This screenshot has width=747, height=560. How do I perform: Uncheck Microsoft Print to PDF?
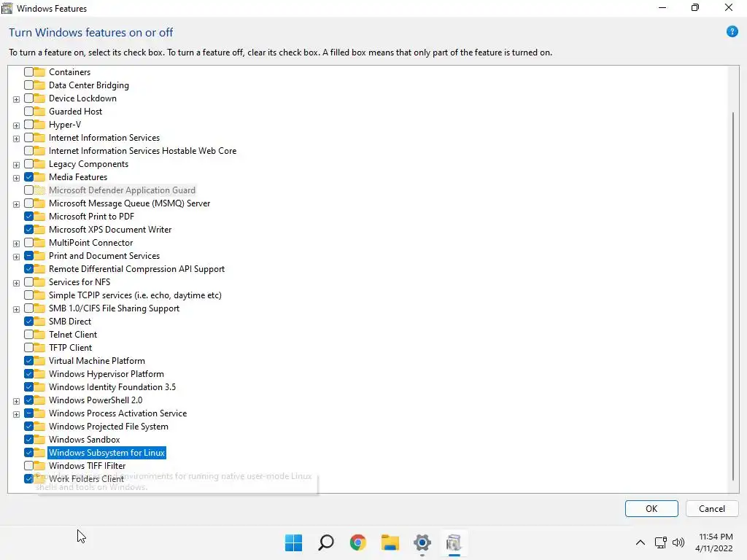point(28,216)
